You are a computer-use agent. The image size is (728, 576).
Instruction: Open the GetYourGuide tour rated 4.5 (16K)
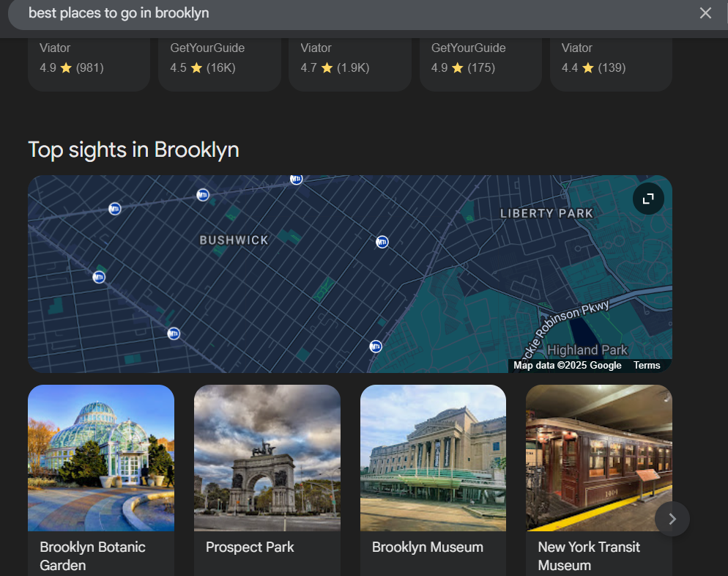click(x=220, y=64)
